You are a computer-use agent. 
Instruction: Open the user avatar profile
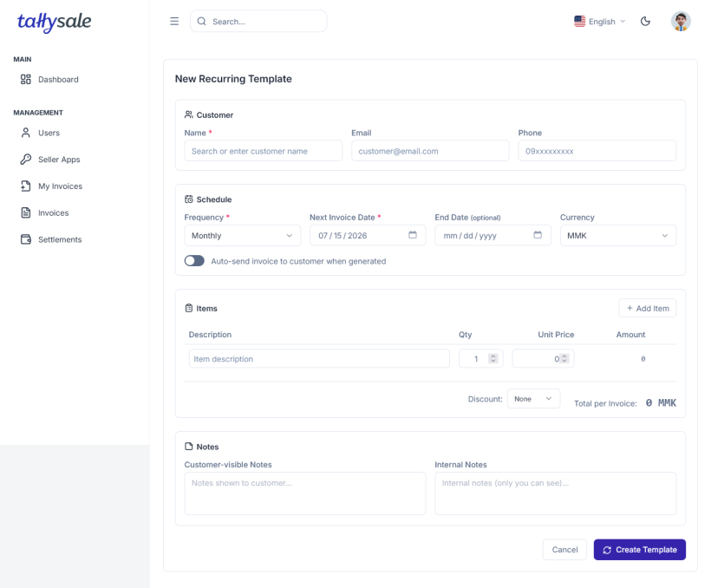681,22
